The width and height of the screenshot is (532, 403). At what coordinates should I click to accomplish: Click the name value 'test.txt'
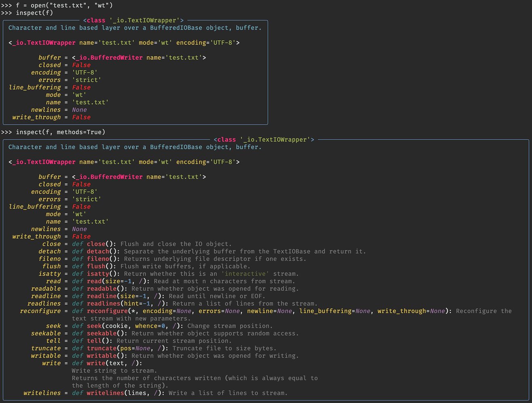point(90,102)
